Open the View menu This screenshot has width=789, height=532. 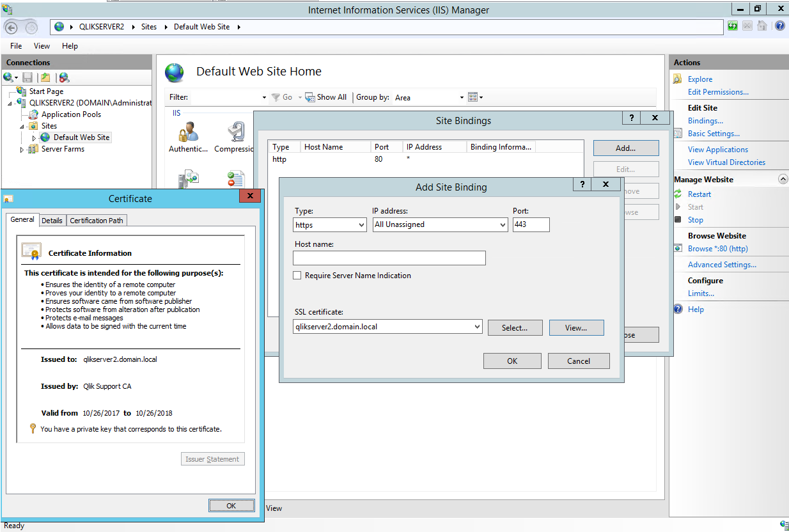[x=42, y=46]
